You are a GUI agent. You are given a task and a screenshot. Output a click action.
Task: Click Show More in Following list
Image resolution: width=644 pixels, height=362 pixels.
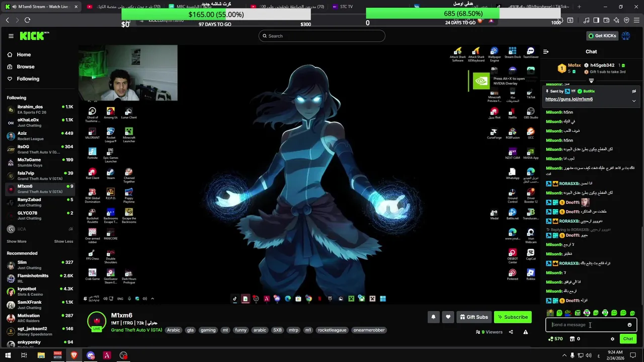click(x=17, y=241)
